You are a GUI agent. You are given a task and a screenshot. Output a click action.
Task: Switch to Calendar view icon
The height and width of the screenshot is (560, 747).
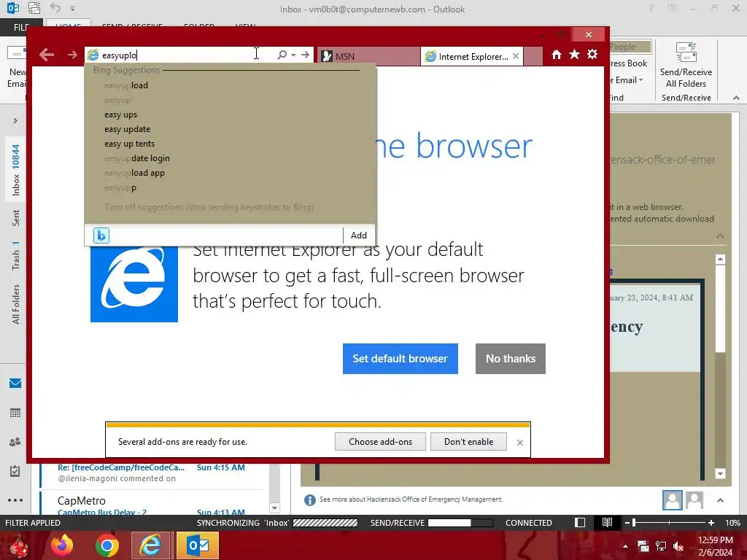(15, 413)
